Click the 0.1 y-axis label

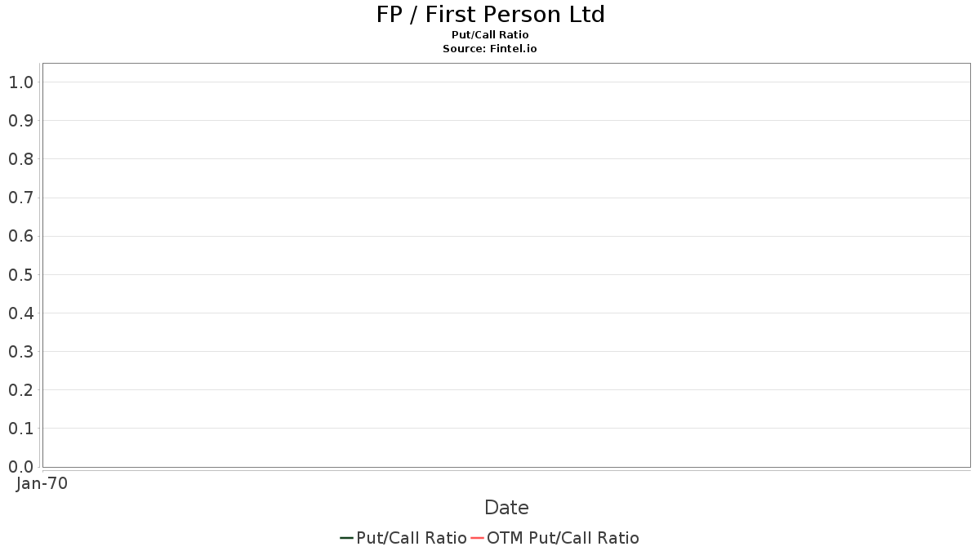coord(20,429)
